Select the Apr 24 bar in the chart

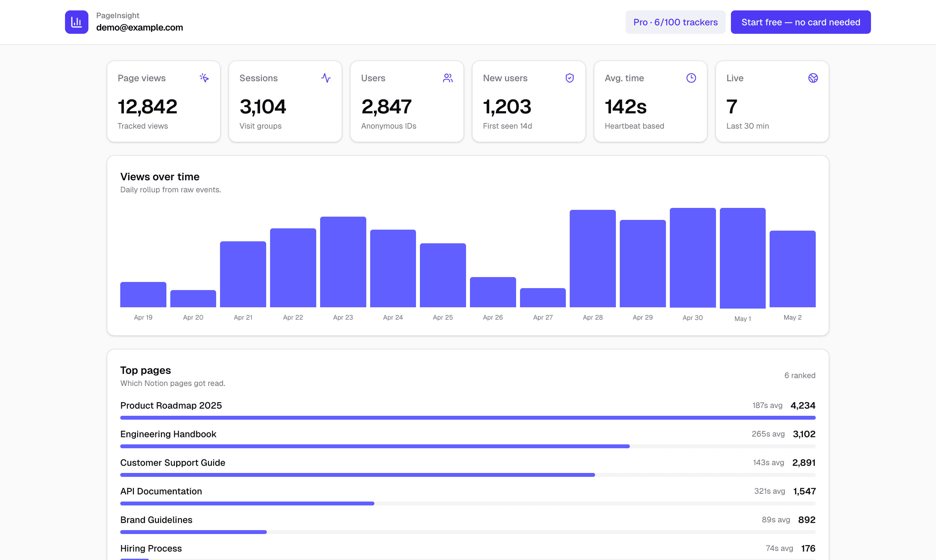click(x=393, y=268)
